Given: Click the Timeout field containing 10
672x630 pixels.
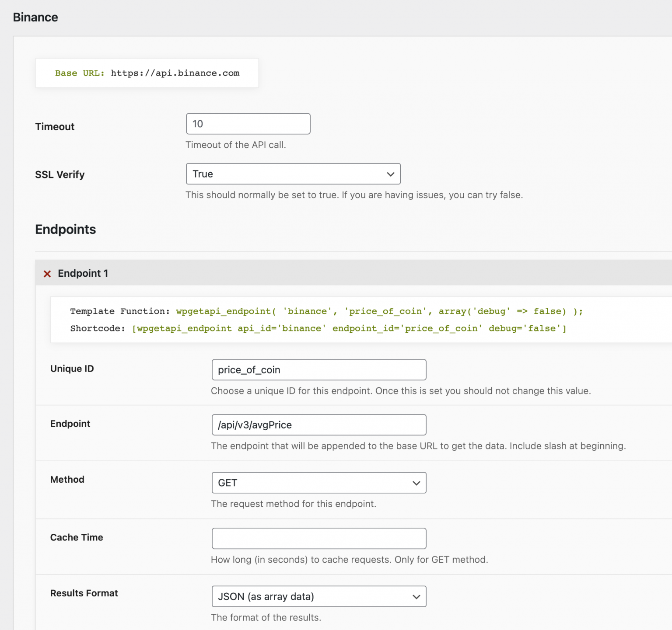Looking at the screenshot, I should pyautogui.click(x=248, y=124).
